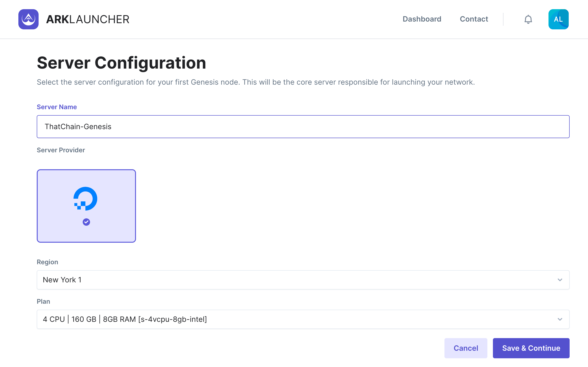Click the Server Name label

click(57, 107)
